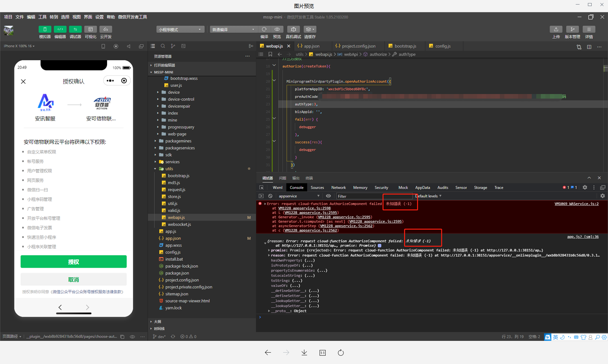Image resolution: width=608 pixels, height=364 pixels.
Task: Switch to the 问题 problems tab
Action: [x=282, y=178]
